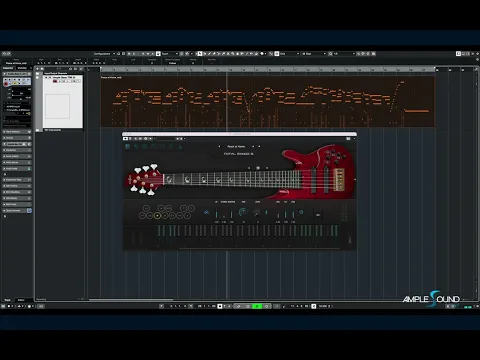Expand the Chords inspector section
480x360 pixels.
point(17,138)
